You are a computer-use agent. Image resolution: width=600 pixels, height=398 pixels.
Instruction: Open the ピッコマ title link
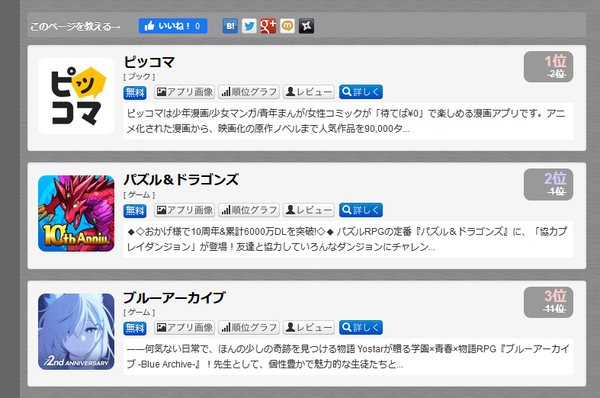tap(149, 62)
